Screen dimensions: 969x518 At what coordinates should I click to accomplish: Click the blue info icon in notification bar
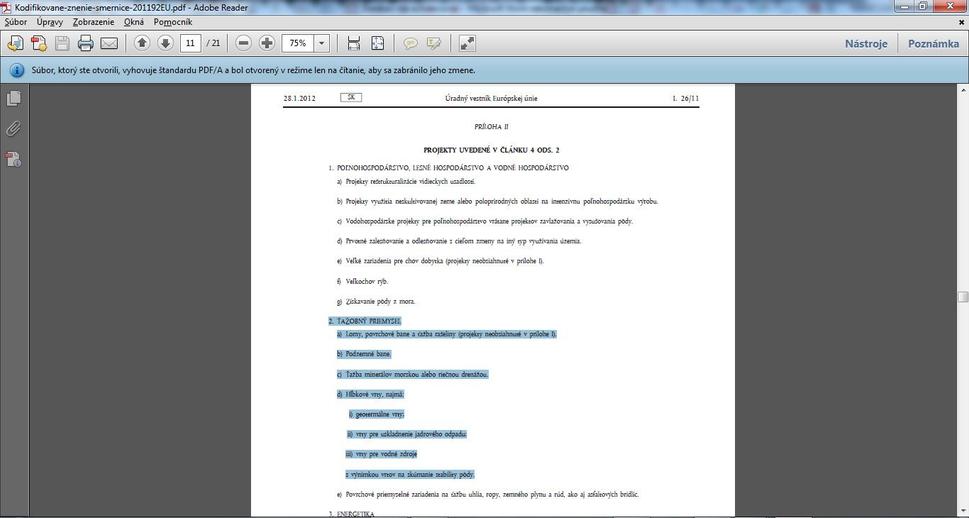point(16,70)
